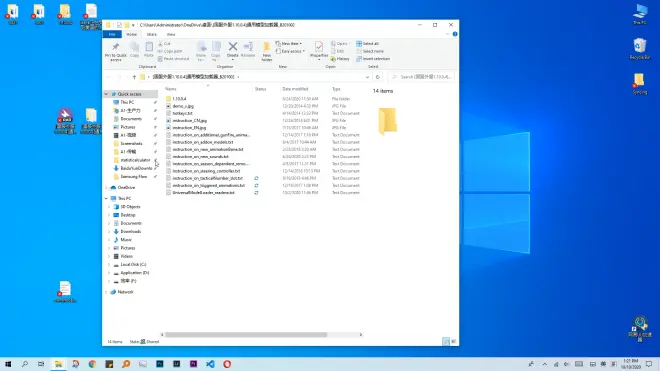Viewport: 660px width, 371px height.
Task: Click the Refresh button beside the address bar
Action: [x=378, y=77]
